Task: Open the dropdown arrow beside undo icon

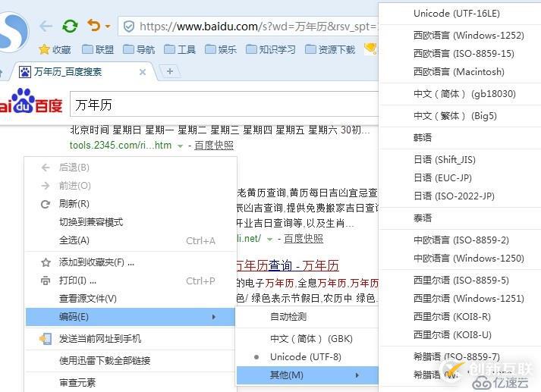Action: coord(108,27)
